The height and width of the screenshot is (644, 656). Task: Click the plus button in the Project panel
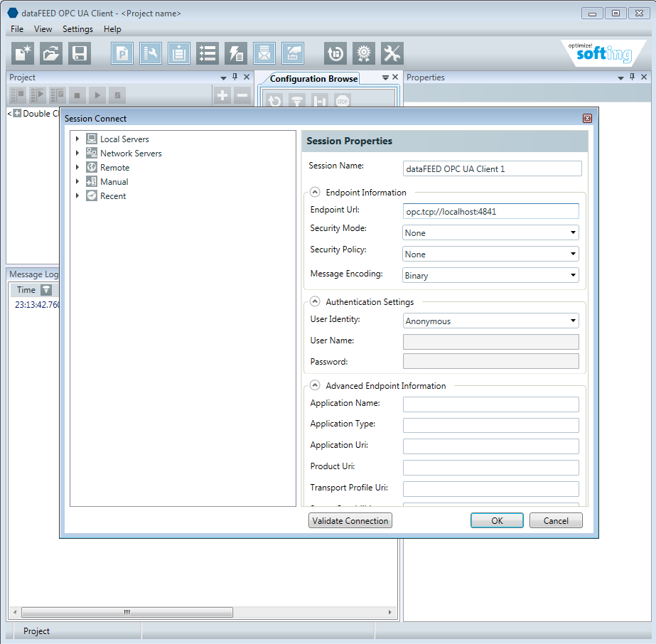(x=222, y=95)
